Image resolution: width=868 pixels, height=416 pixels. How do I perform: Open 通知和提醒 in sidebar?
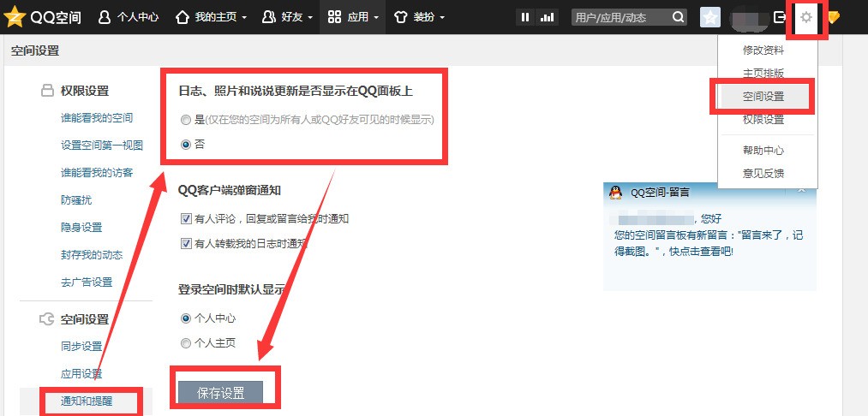click(87, 401)
